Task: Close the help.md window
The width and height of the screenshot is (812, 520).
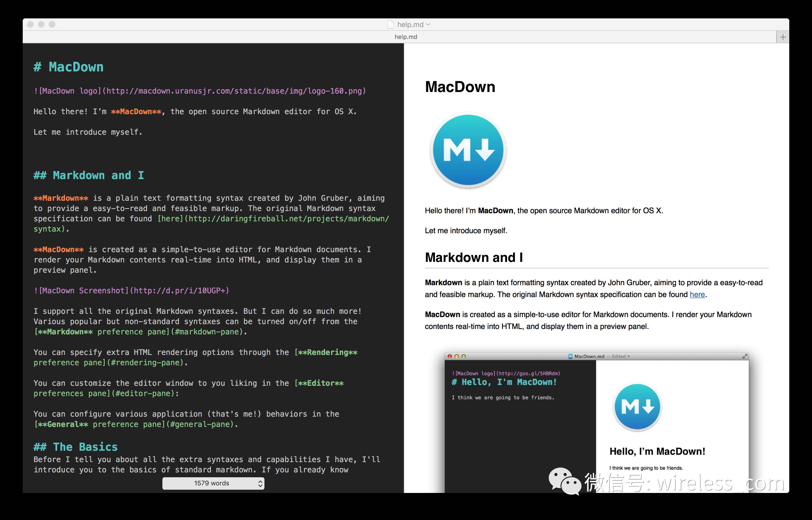Action: [30, 24]
